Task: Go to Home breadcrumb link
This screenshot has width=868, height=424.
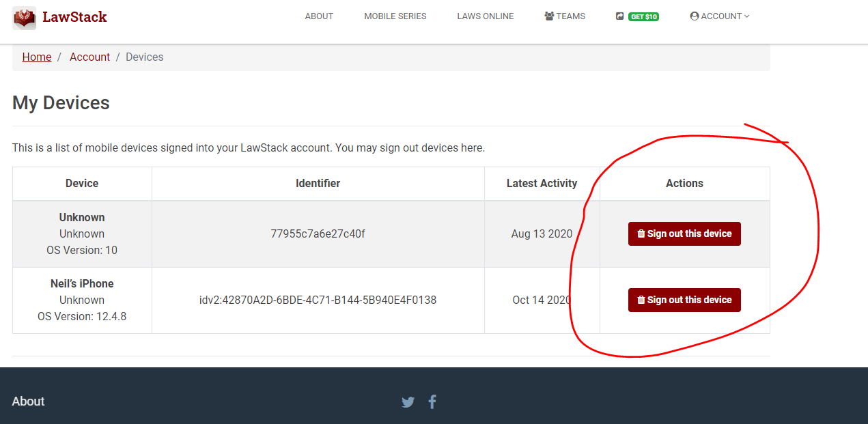Action: 37,57
